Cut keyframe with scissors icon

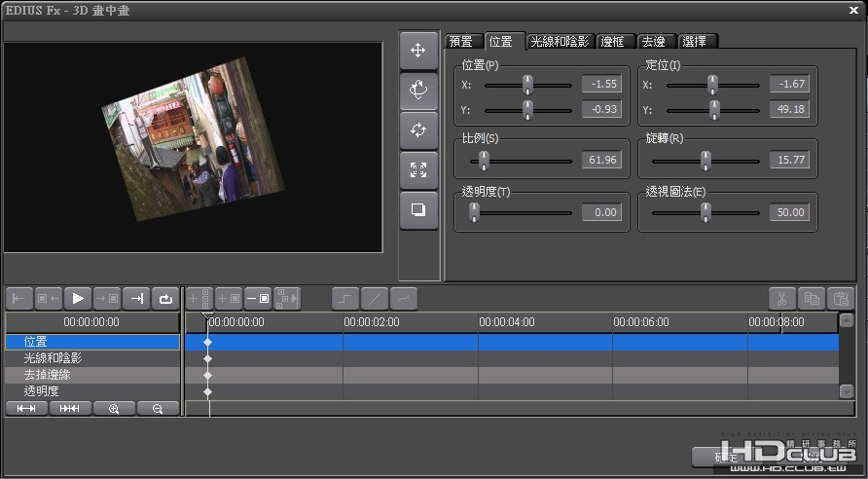click(x=782, y=299)
